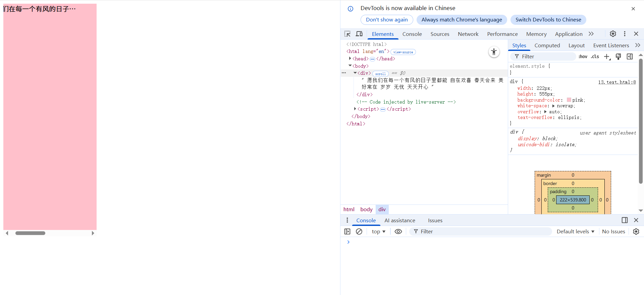Click the page's horizontal scrollbar thumb
The width and height of the screenshot is (644, 295).
tap(30, 233)
